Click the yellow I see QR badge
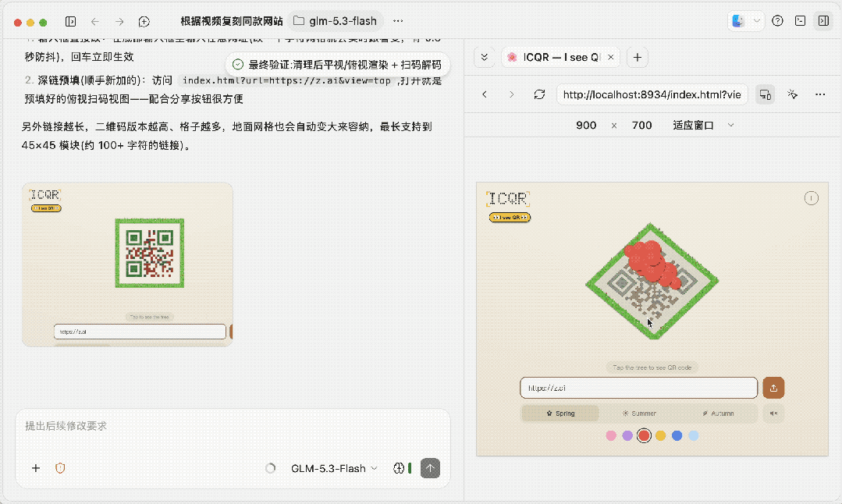Viewport: 842px width, 504px height. 510,218
